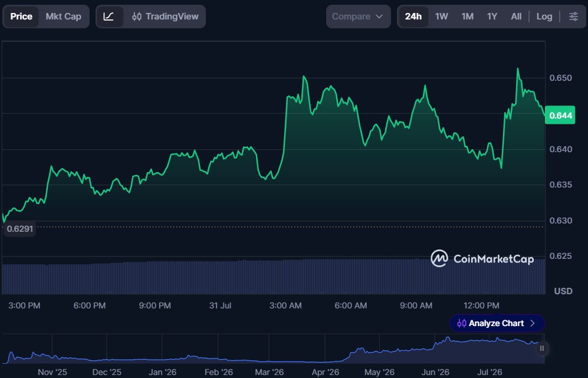This screenshot has width=588, height=378.
Task: Select the 1Y time range
Action: (x=492, y=17)
